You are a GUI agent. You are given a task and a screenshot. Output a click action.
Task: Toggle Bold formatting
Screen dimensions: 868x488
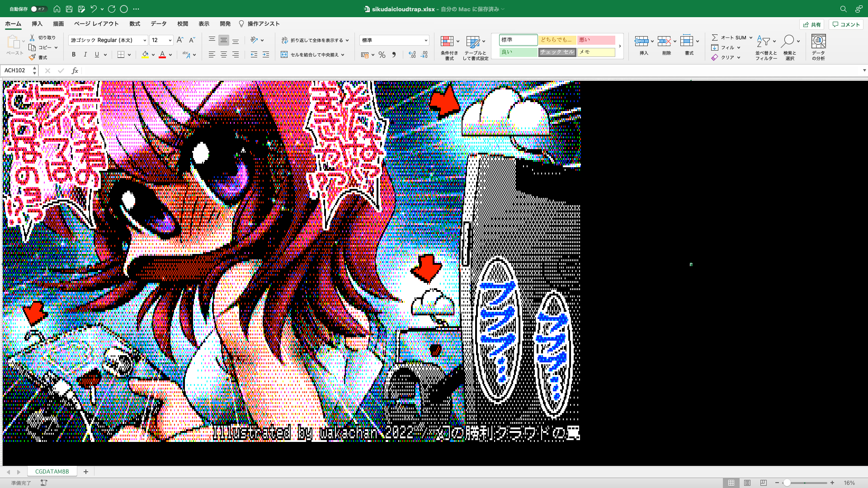[73, 55]
